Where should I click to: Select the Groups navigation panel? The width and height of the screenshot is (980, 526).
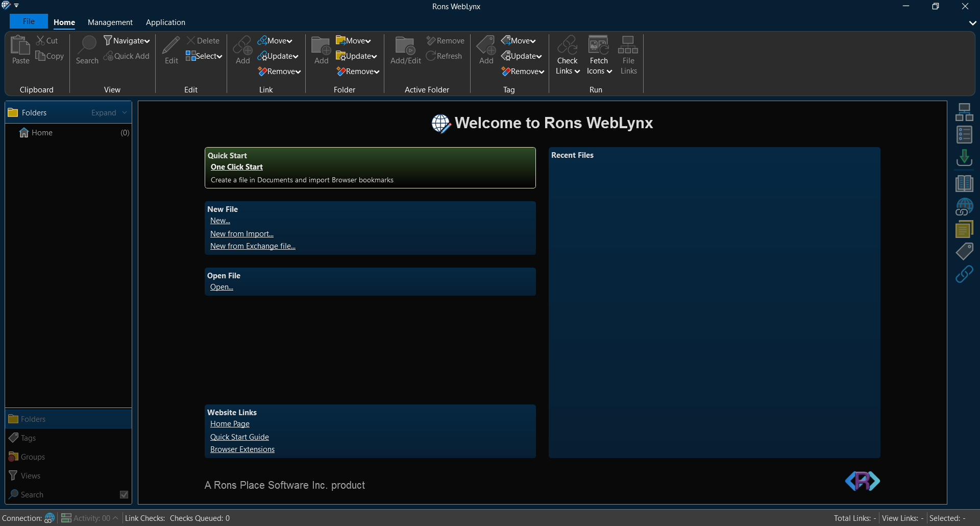click(x=68, y=457)
